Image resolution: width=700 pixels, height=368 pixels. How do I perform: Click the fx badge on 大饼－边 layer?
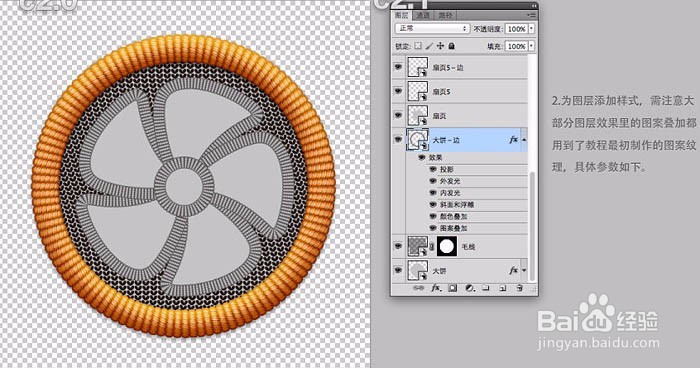click(513, 140)
